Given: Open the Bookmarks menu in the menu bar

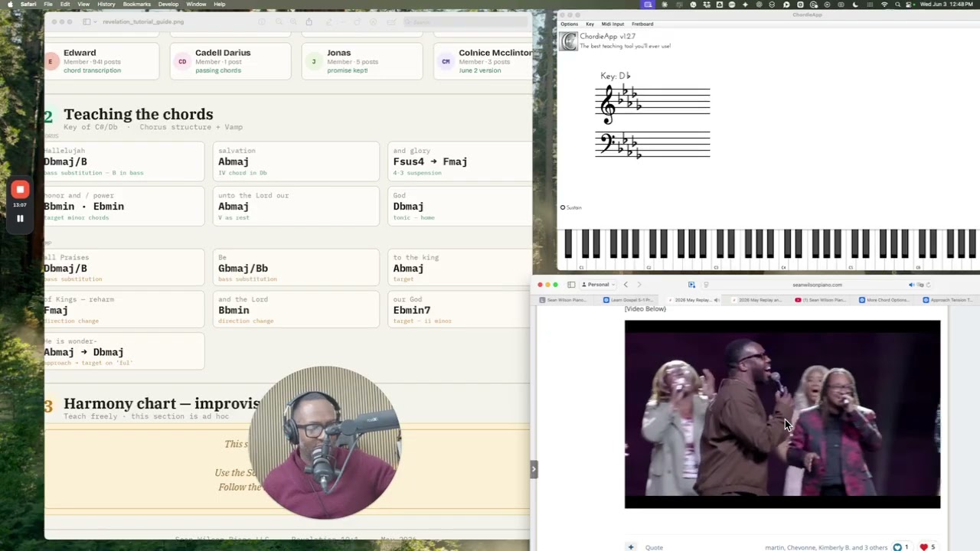Looking at the screenshot, I should (137, 4).
